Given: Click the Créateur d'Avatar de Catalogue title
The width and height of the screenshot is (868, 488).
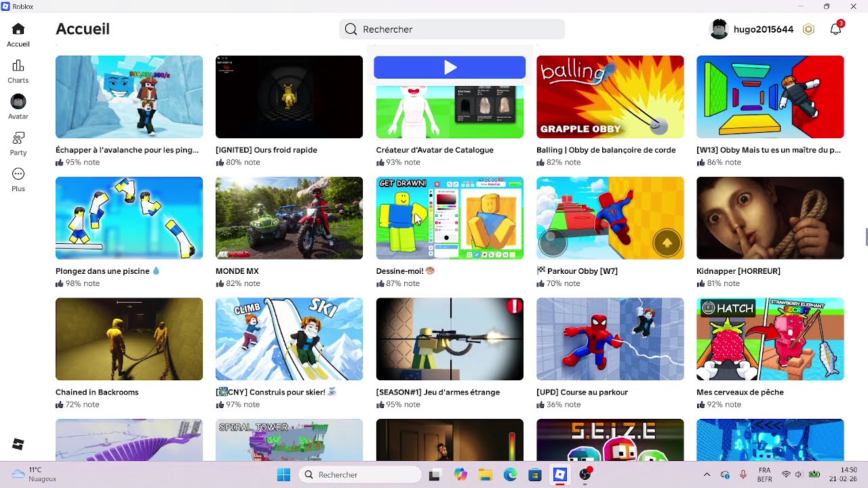Looking at the screenshot, I should click(435, 150).
